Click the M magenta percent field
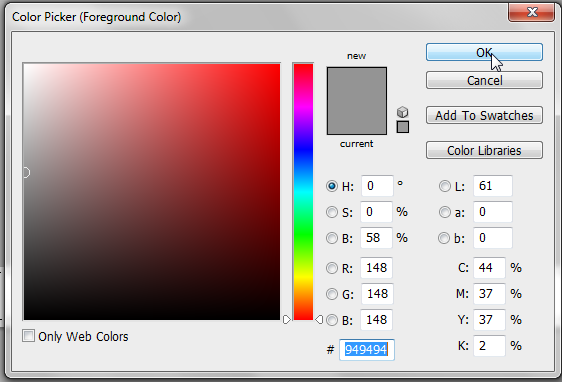The height and width of the screenshot is (382, 562). [x=489, y=294]
